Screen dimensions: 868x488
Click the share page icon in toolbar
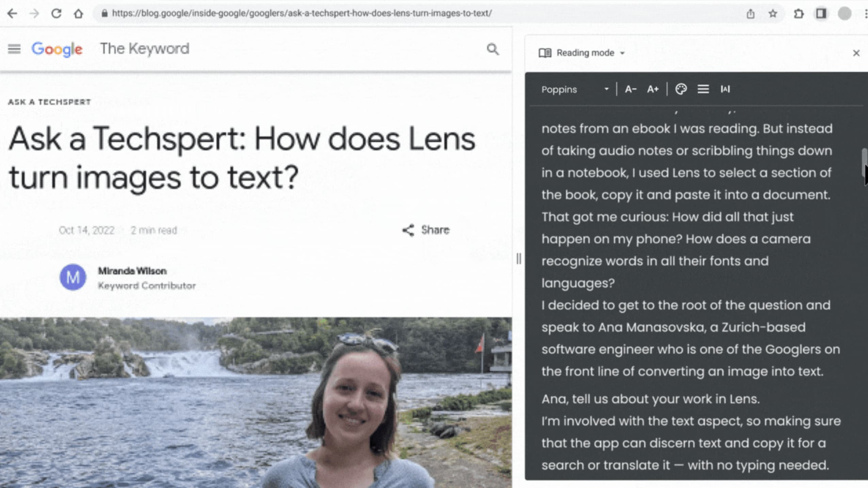pyautogui.click(x=751, y=14)
